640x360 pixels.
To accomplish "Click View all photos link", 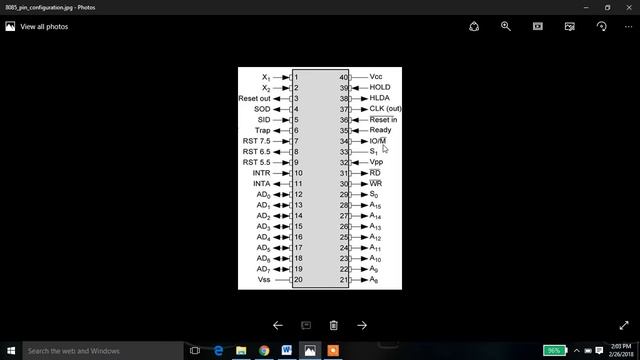I will pyautogui.click(x=44, y=27).
